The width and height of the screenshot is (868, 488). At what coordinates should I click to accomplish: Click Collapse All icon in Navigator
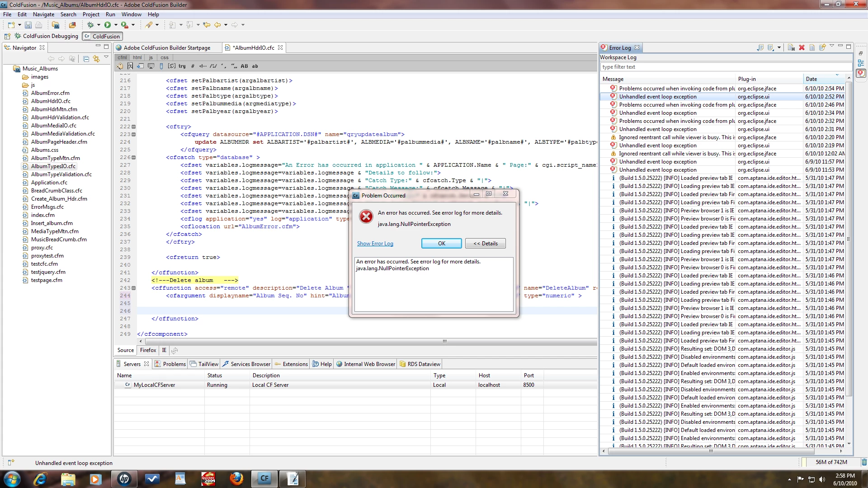point(86,59)
